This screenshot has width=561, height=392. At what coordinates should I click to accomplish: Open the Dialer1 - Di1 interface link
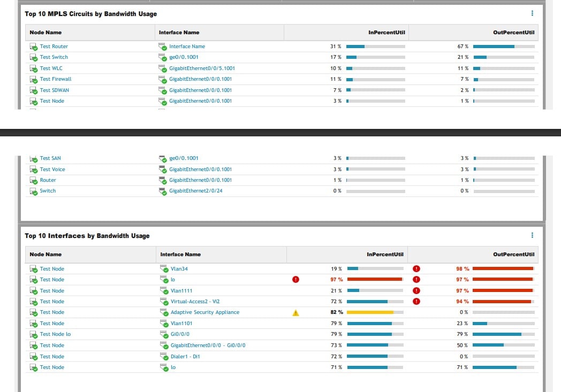[185, 356]
